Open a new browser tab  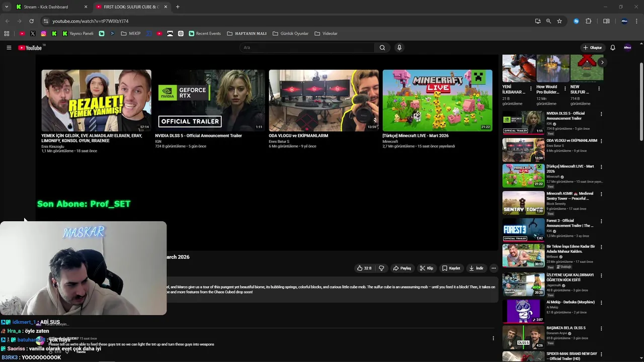(x=178, y=7)
